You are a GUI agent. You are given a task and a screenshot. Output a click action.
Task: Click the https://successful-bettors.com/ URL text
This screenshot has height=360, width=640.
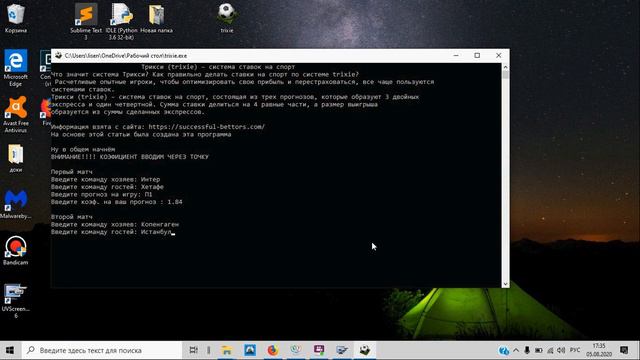coord(207,127)
